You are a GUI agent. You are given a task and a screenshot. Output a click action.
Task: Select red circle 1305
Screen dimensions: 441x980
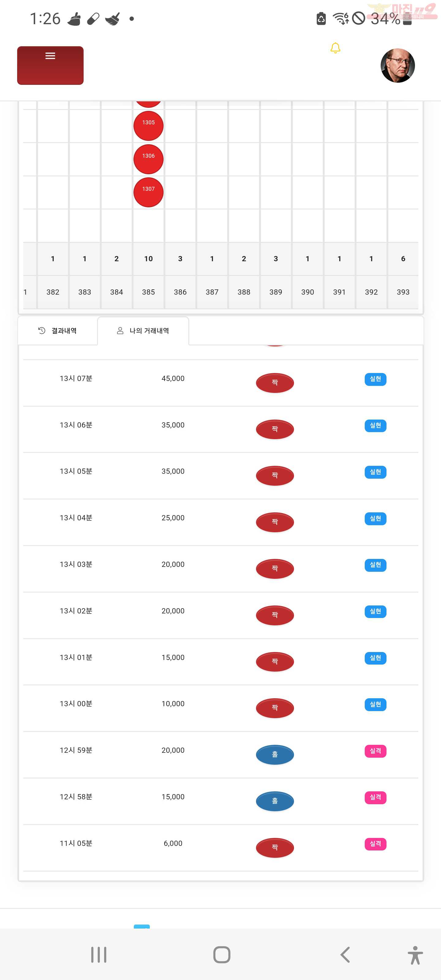point(149,126)
